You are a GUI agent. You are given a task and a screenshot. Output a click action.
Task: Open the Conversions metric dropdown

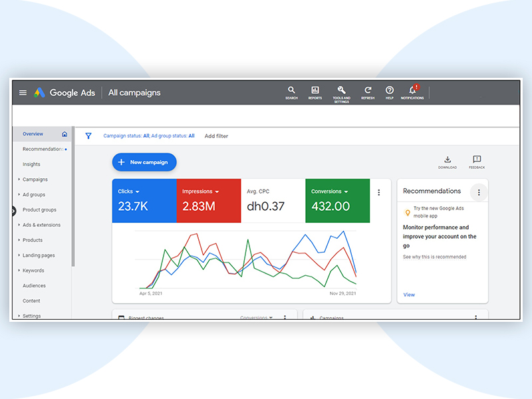(x=346, y=192)
